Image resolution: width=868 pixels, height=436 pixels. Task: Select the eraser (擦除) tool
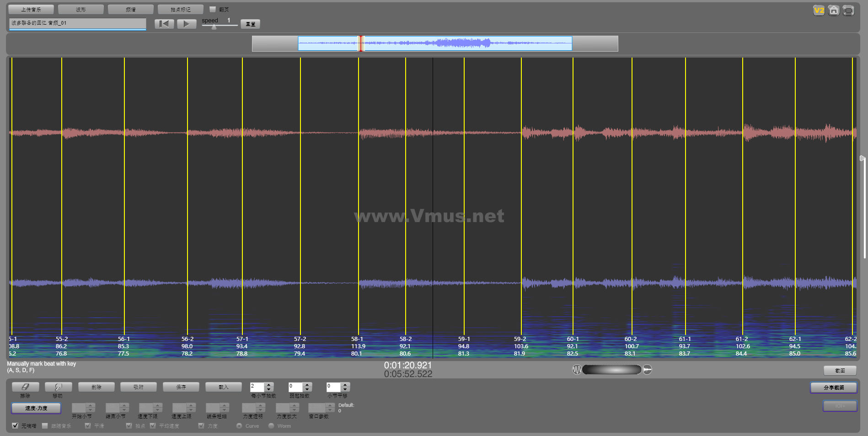click(x=25, y=387)
